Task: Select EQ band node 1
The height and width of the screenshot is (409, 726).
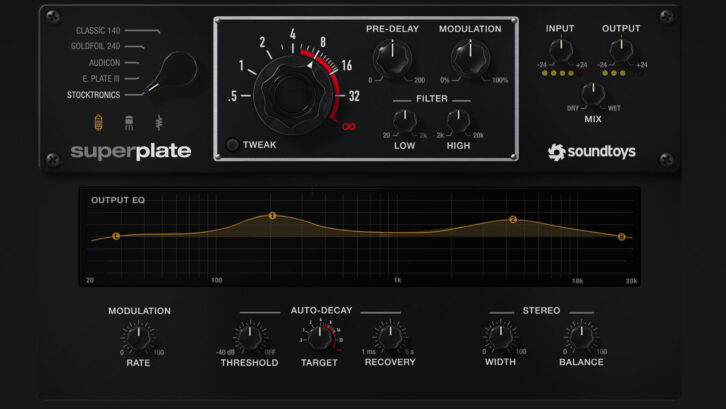Action: 272,216
